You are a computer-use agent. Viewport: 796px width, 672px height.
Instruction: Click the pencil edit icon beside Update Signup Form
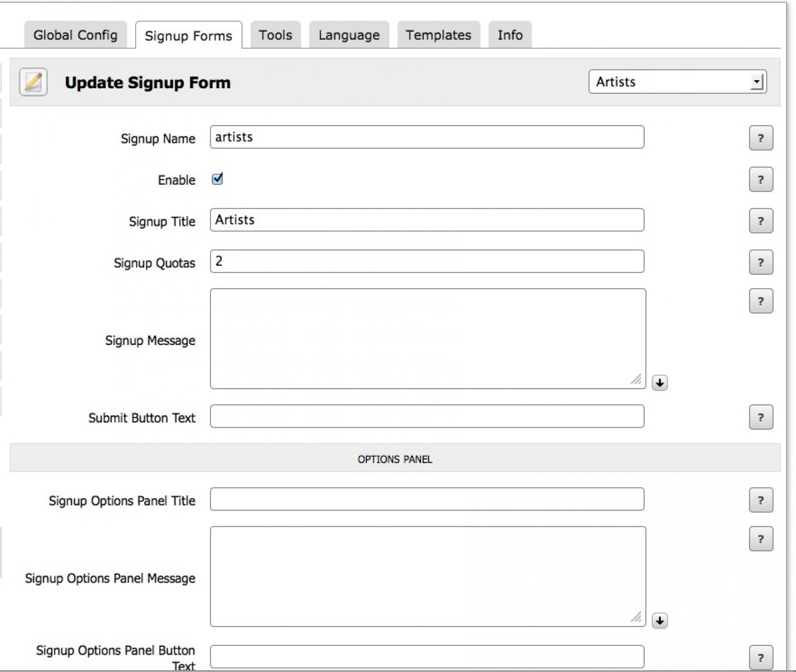[34, 82]
